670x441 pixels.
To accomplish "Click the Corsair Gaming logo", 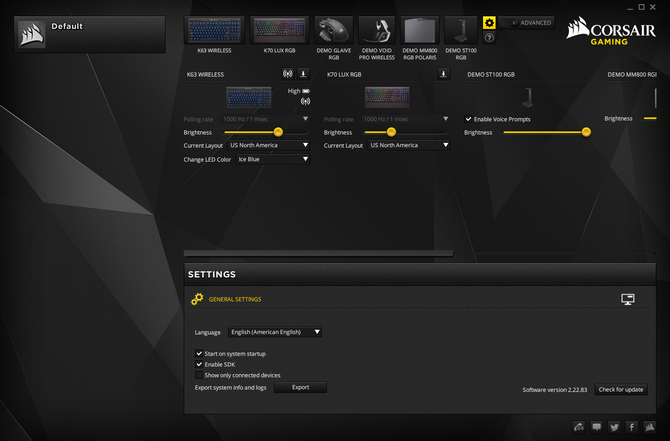I will [611, 31].
